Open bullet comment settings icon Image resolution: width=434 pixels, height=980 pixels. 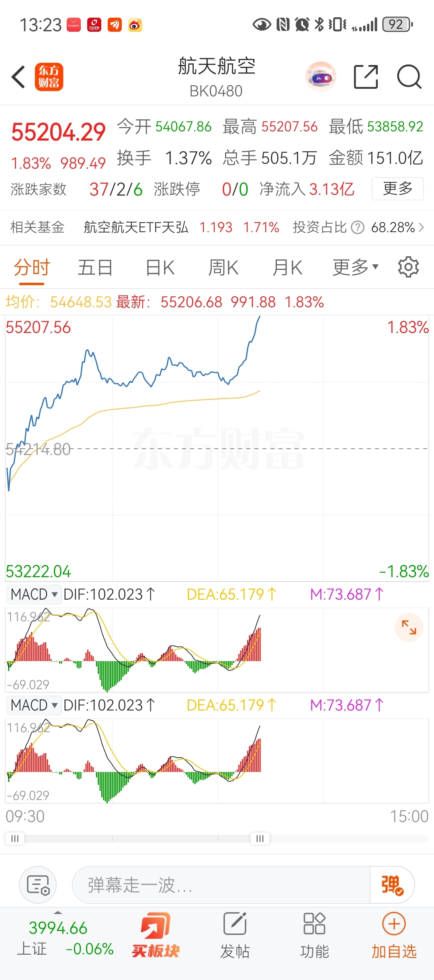pos(38,885)
